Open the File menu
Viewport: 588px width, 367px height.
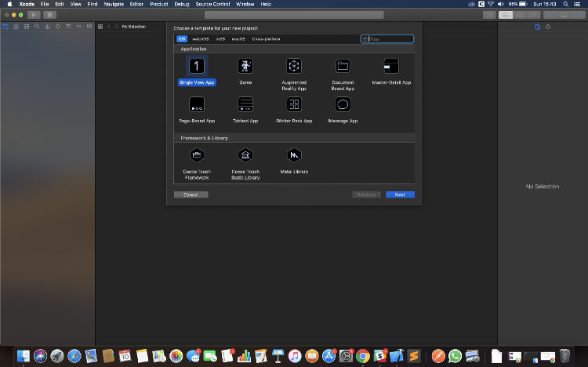click(x=45, y=4)
